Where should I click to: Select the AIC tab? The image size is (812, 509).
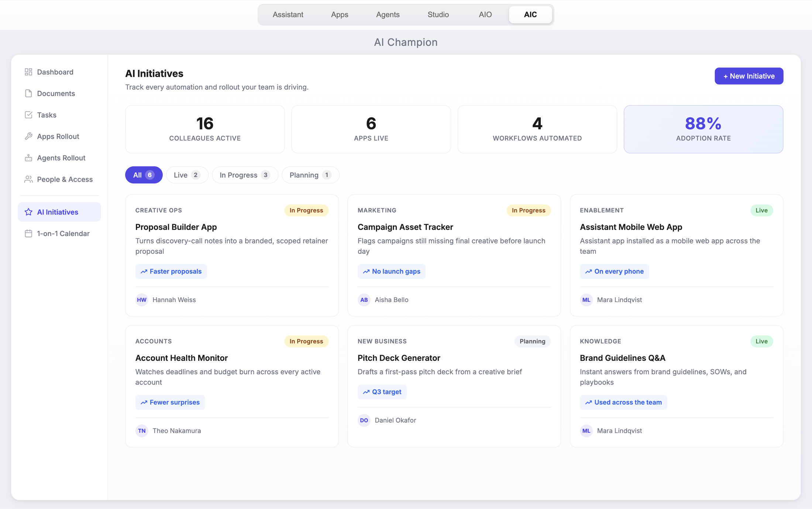[x=530, y=15]
